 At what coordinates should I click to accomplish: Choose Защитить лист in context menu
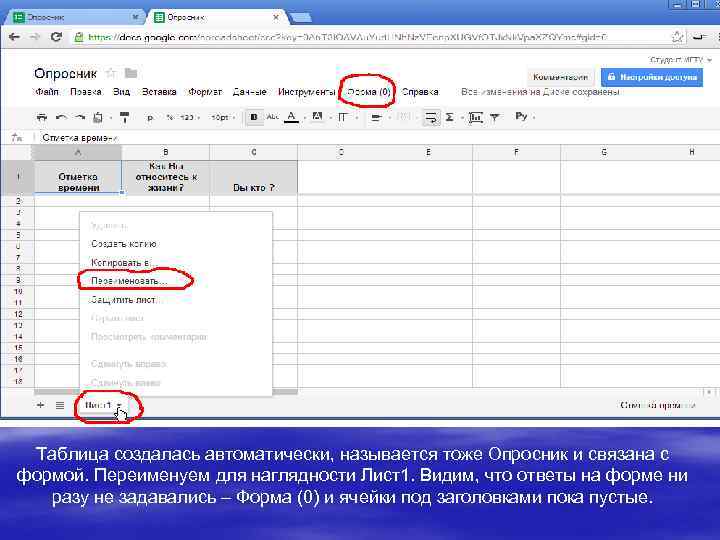coord(124,300)
